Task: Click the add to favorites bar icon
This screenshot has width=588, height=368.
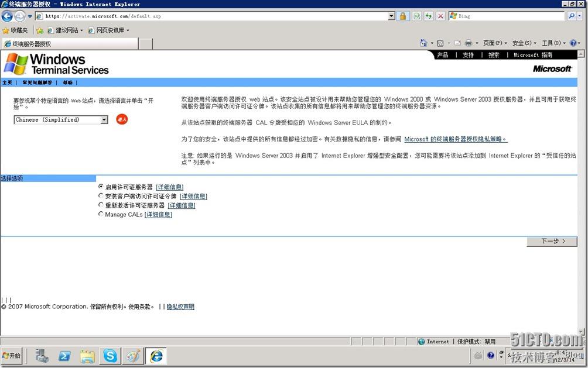Action: [x=40, y=30]
